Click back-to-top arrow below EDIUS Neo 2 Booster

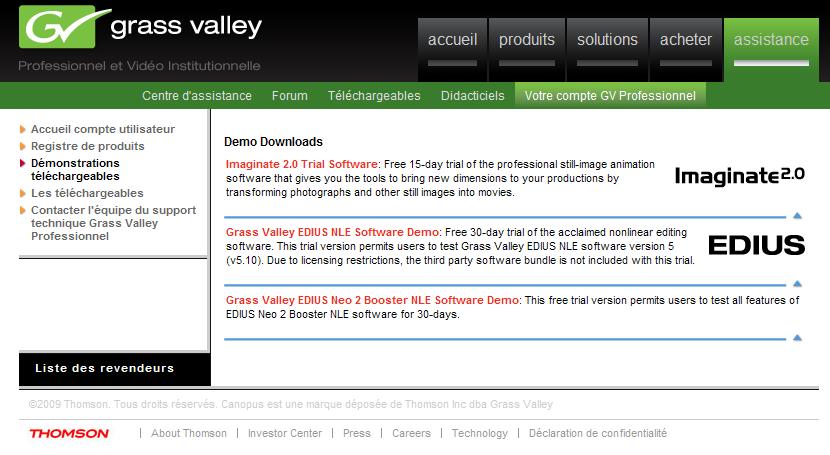(x=797, y=338)
